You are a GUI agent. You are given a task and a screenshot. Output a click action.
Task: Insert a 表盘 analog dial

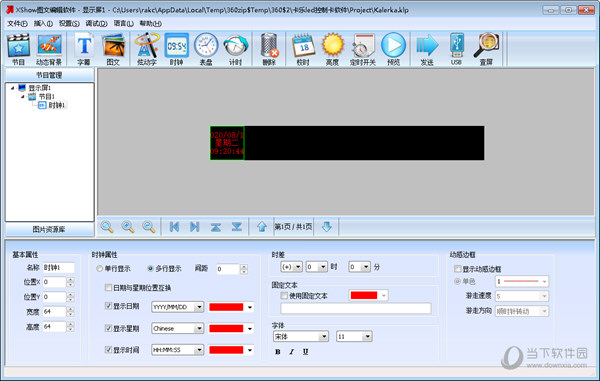click(x=206, y=49)
